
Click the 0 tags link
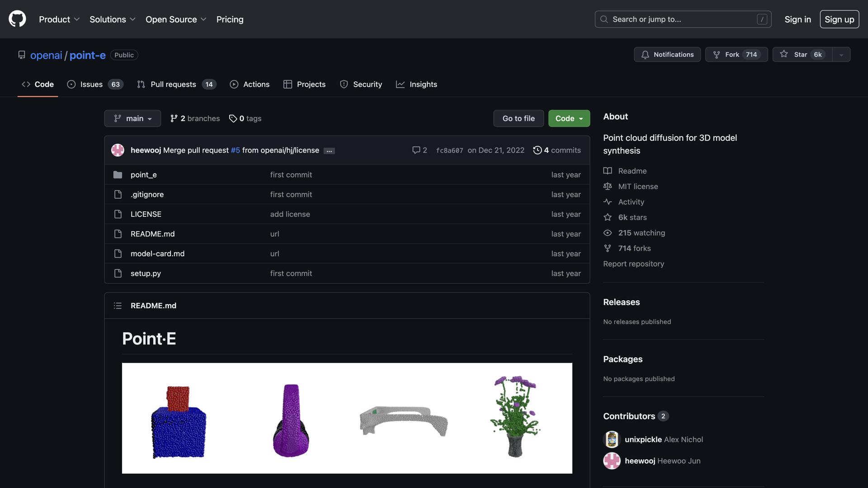pos(245,118)
